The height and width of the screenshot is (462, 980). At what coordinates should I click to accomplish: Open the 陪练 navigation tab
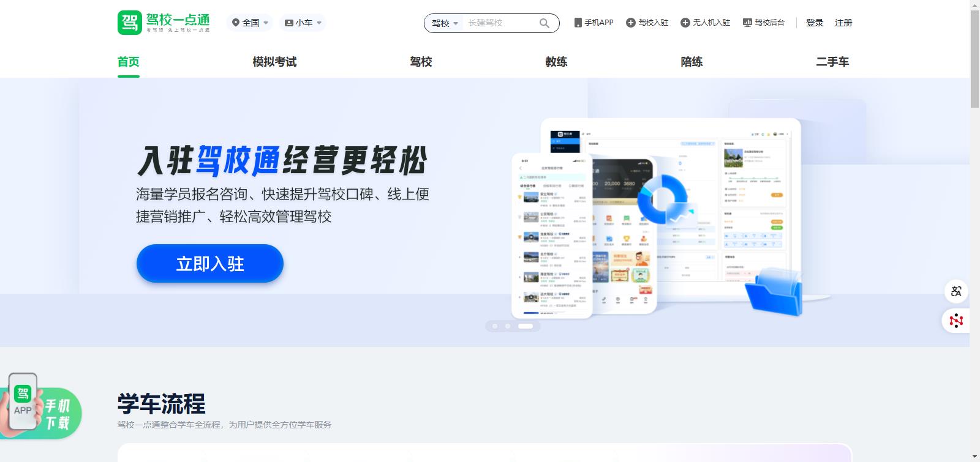692,62
